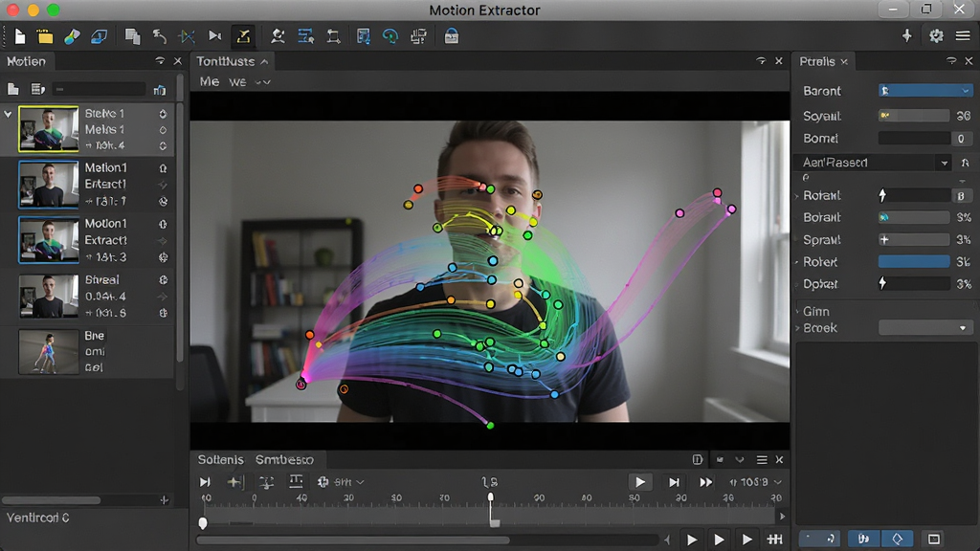The height and width of the screenshot is (551, 980).
Task: Toggle the blue diamond keyframe button
Action: click(898, 539)
